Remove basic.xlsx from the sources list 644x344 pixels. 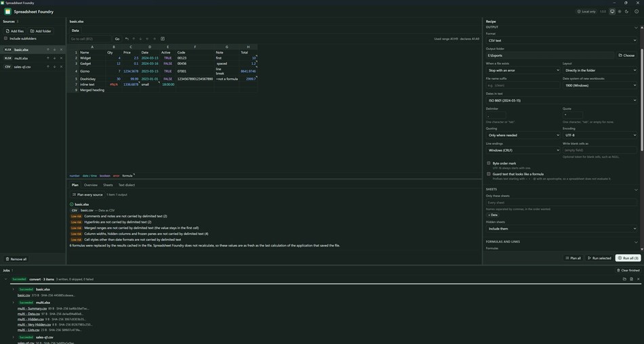point(61,49)
